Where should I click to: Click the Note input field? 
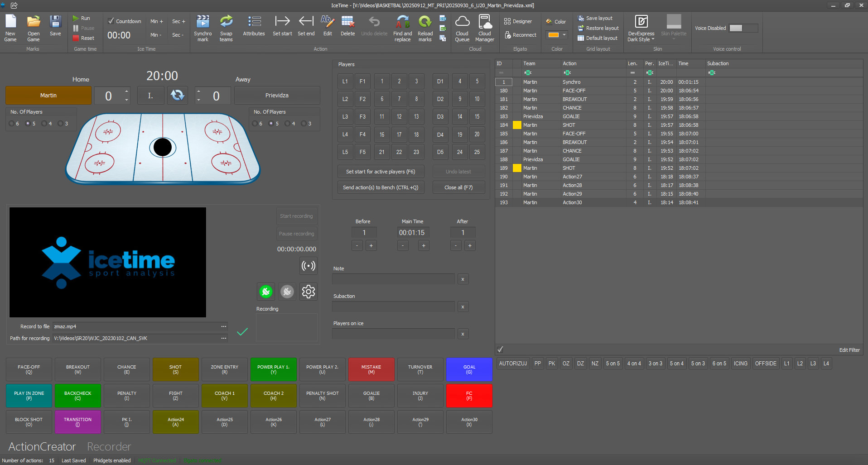[x=393, y=279]
